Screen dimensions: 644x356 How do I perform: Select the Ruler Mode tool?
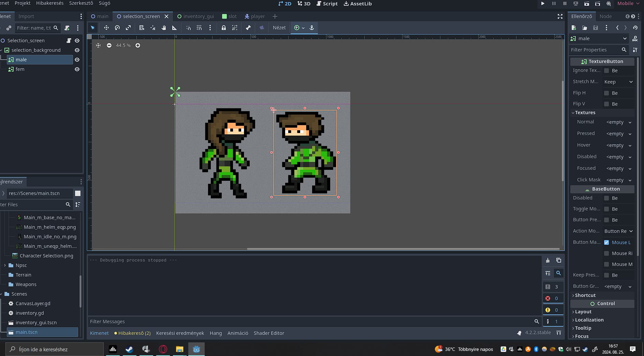coord(174,28)
